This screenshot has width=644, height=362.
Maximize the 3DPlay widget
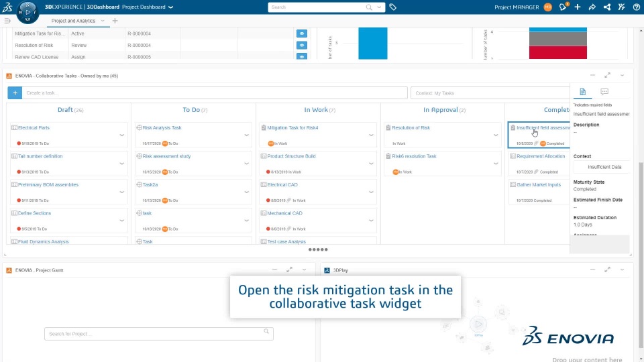coord(608,269)
